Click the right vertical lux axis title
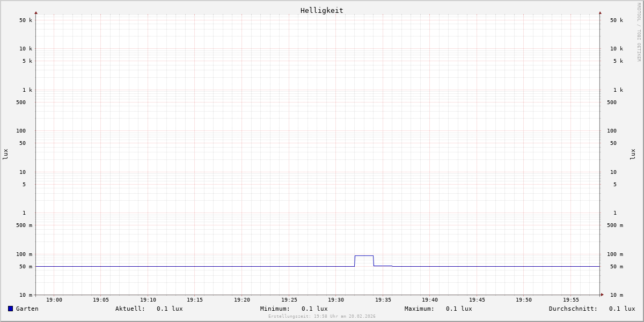The image size is (644, 322). point(633,154)
